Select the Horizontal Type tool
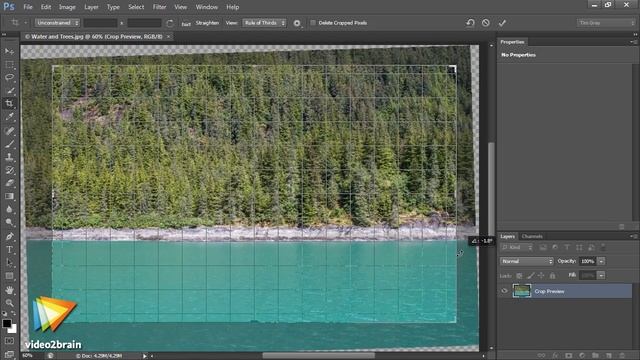The height and width of the screenshot is (360, 640). pyautogui.click(x=9, y=249)
